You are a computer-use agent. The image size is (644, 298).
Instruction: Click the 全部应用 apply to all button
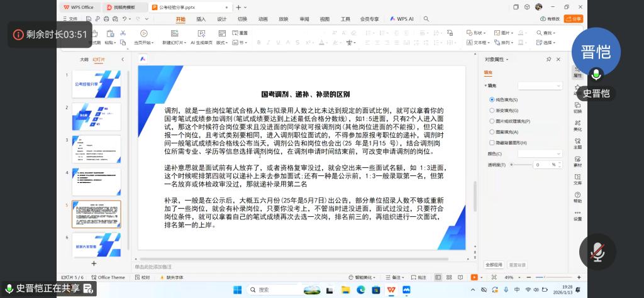494,265
